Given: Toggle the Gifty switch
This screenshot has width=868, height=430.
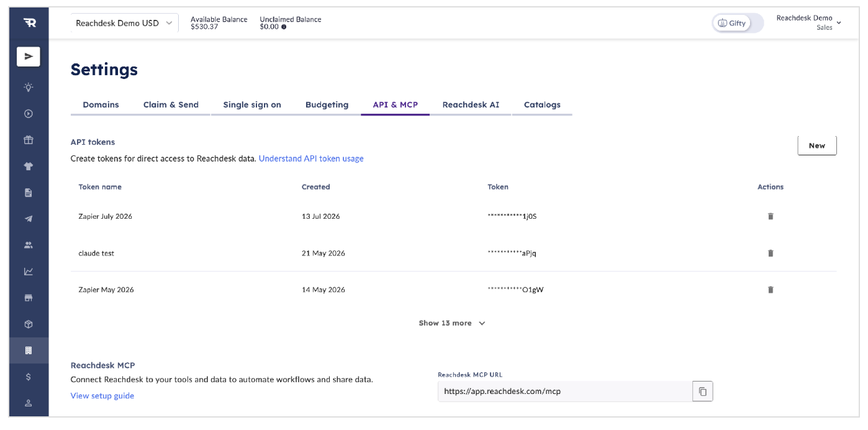Looking at the screenshot, I should point(738,23).
